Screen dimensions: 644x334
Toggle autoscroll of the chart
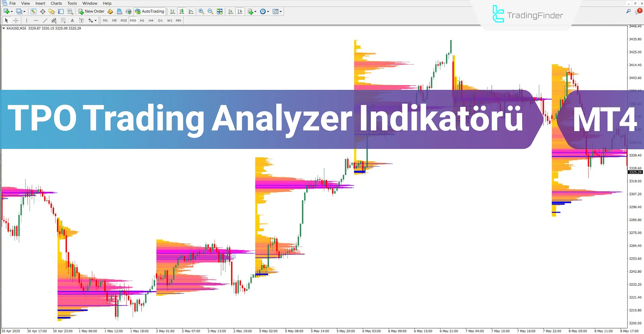[230, 11]
